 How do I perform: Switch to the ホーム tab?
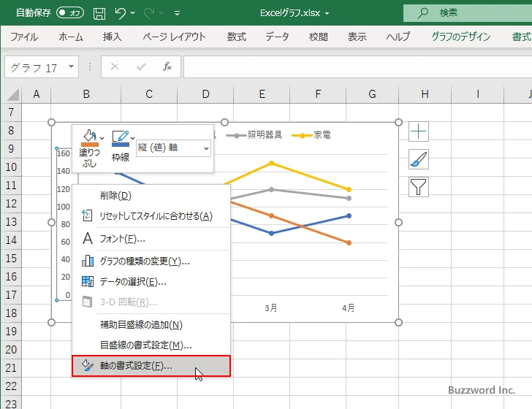[x=71, y=37]
